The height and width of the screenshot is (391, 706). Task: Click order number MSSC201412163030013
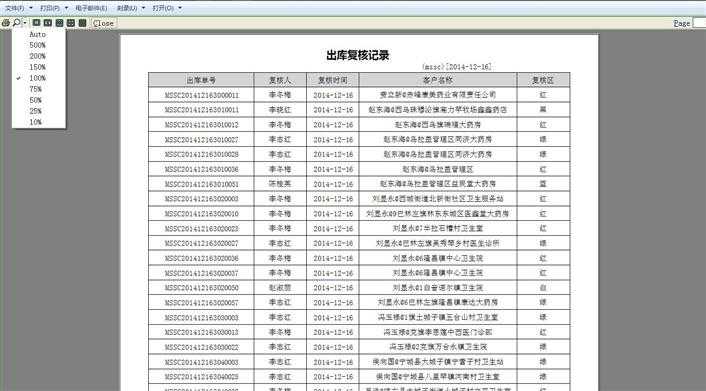pos(202,332)
